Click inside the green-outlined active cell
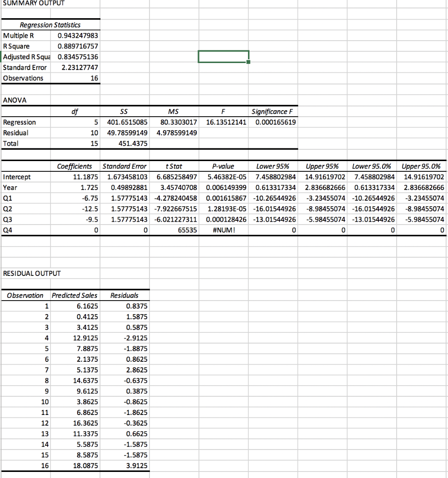 [x=223, y=56]
